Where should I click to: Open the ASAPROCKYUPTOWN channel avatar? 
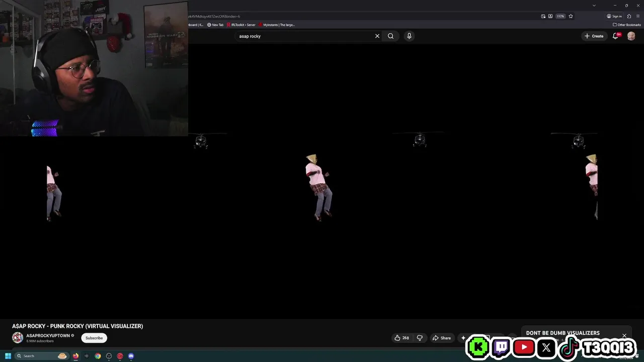18,338
